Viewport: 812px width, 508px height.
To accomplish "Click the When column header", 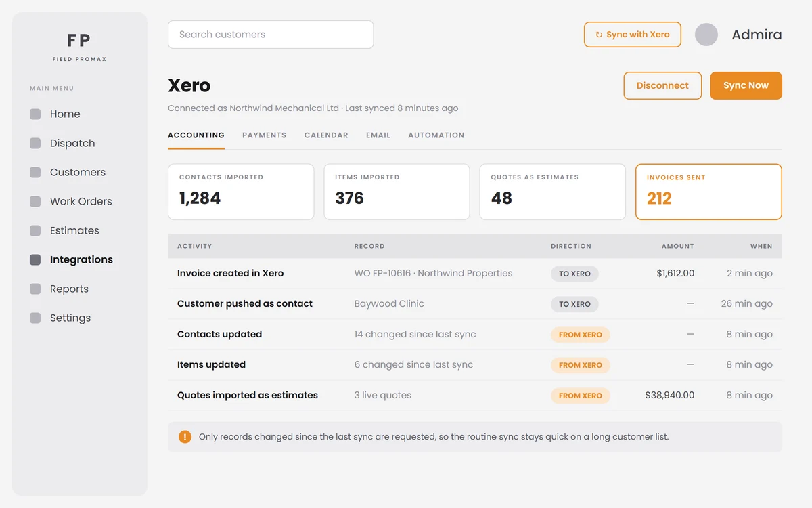I will (x=761, y=247).
